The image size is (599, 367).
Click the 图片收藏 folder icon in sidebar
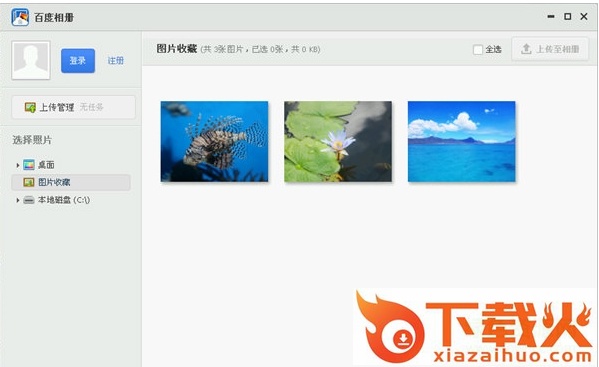point(29,182)
